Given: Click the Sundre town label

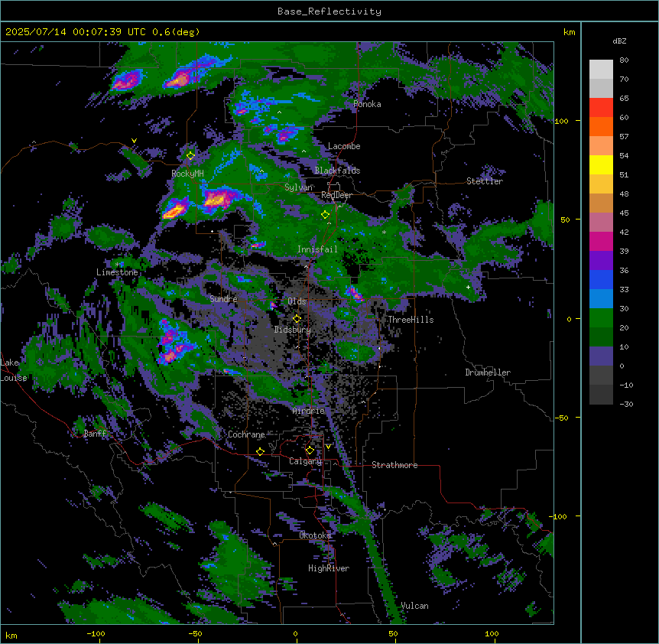Looking at the screenshot, I should coord(223,299).
